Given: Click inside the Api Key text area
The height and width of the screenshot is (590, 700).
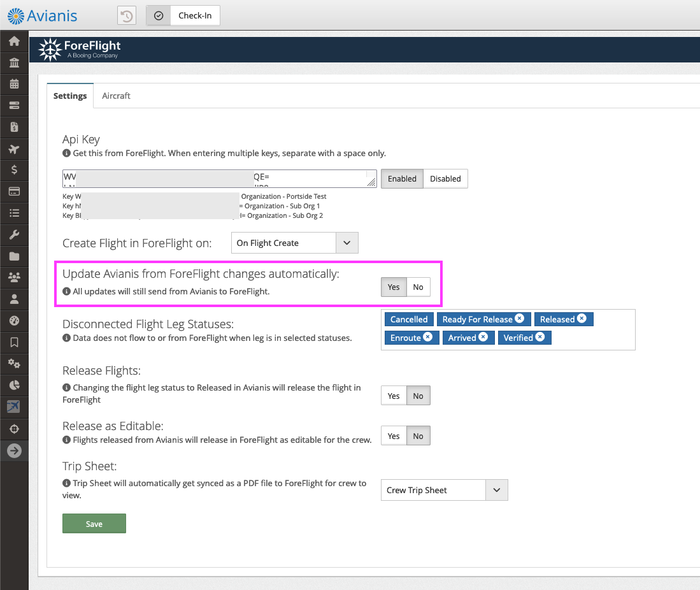Looking at the screenshot, I should [219, 178].
